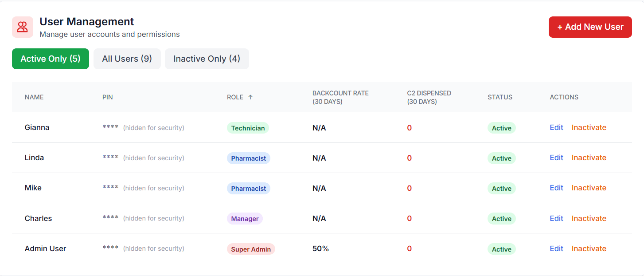Click Gianna's Active status badge

pyautogui.click(x=501, y=128)
